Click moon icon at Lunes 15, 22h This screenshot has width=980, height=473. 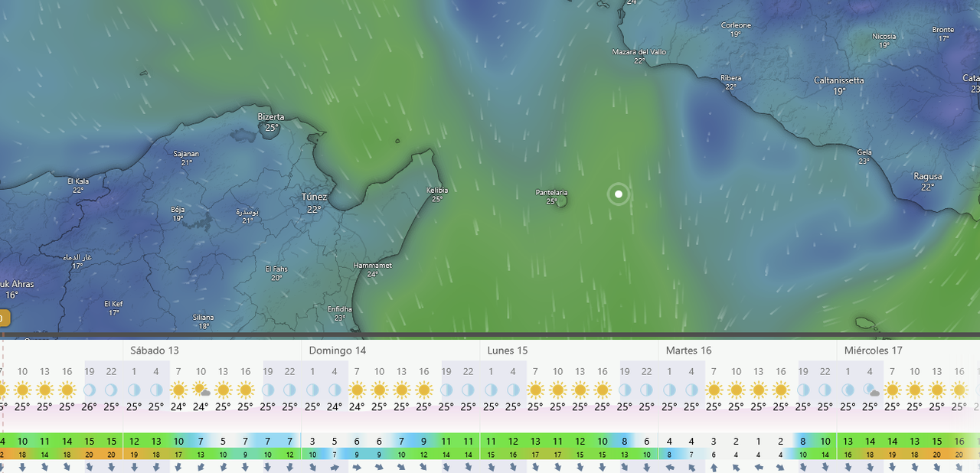click(647, 390)
